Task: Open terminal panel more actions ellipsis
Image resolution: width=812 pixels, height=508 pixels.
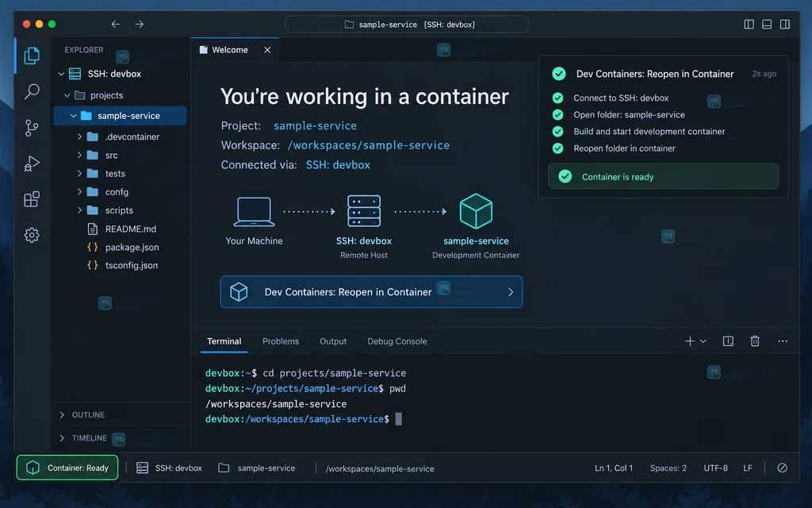Action: (x=783, y=341)
